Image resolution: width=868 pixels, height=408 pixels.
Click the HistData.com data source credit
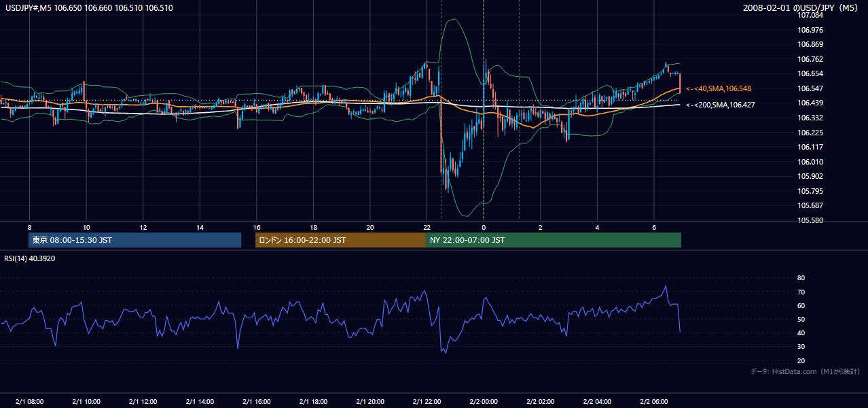point(806,371)
